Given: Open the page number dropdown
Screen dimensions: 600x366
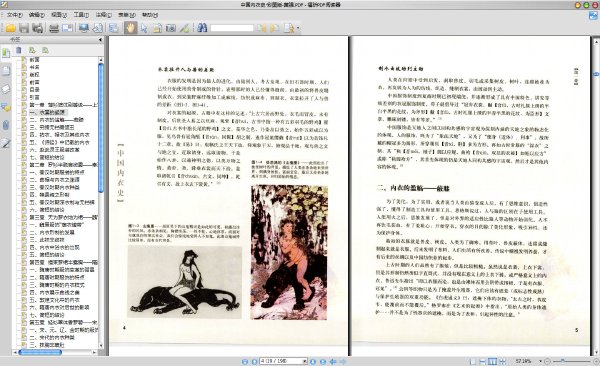Looking at the screenshot, I should 305,361.
